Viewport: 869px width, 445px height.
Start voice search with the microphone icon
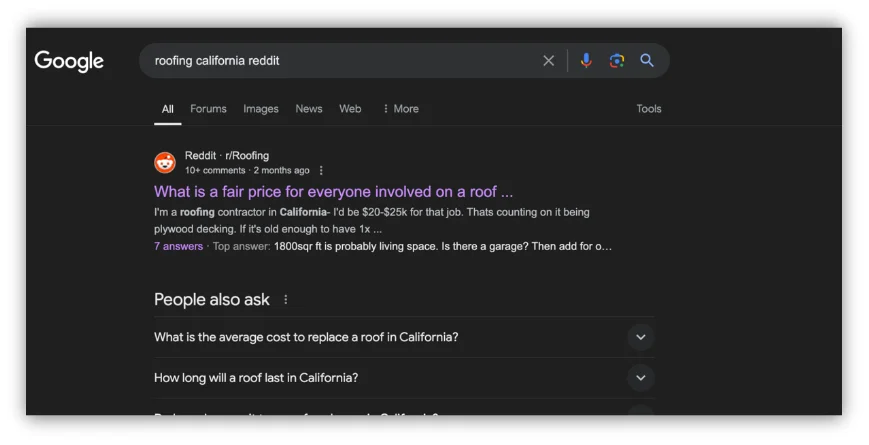[x=586, y=60]
